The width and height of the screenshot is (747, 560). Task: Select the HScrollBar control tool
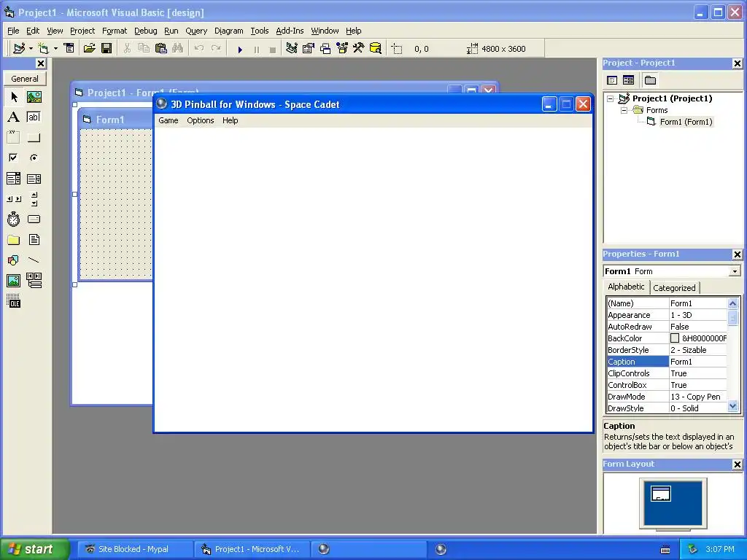click(x=14, y=199)
